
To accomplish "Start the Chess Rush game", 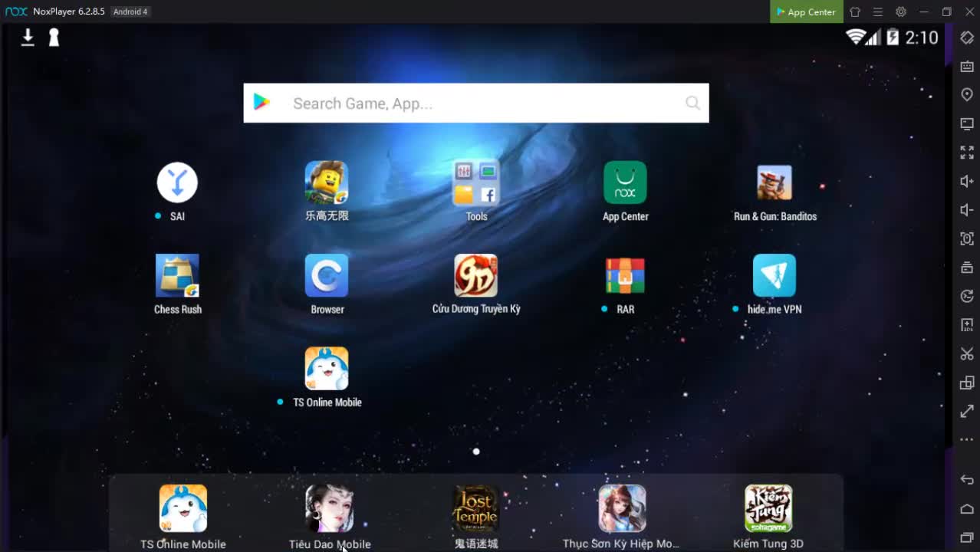I will 177,275.
